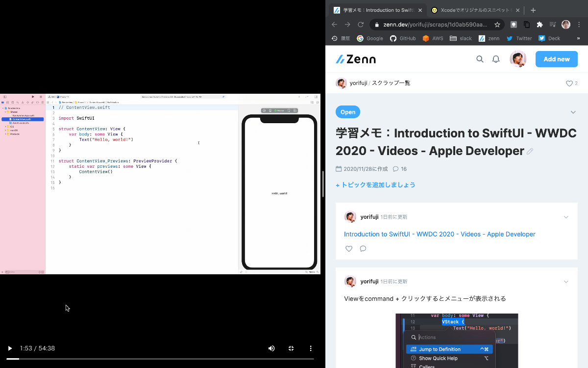Go forward in Chrome

(347, 25)
